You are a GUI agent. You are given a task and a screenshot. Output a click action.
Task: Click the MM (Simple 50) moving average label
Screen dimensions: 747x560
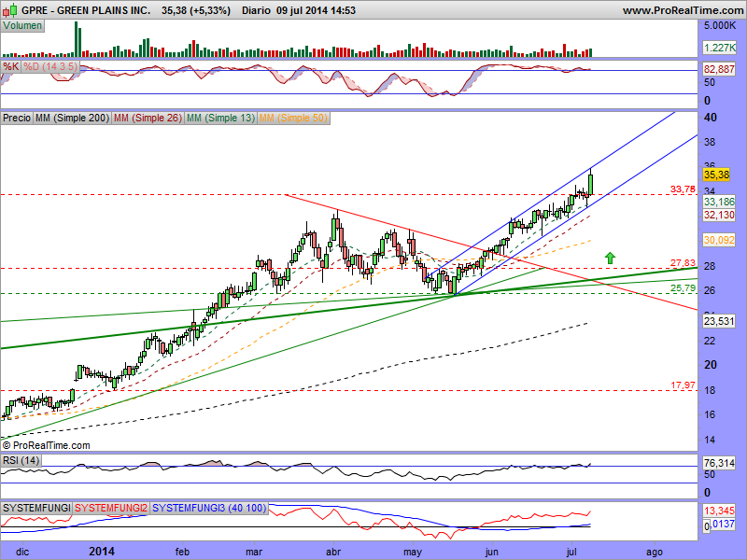click(293, 118)
